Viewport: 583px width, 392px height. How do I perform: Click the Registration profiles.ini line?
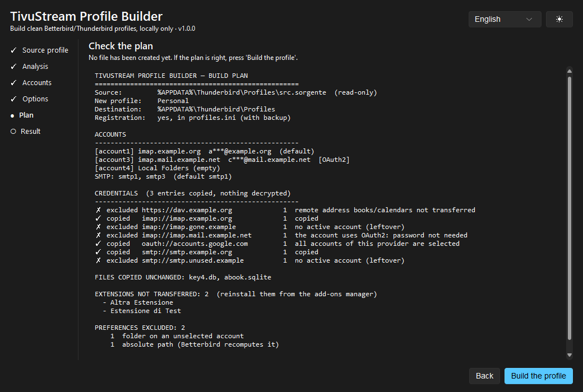click(x=193, y=118)
